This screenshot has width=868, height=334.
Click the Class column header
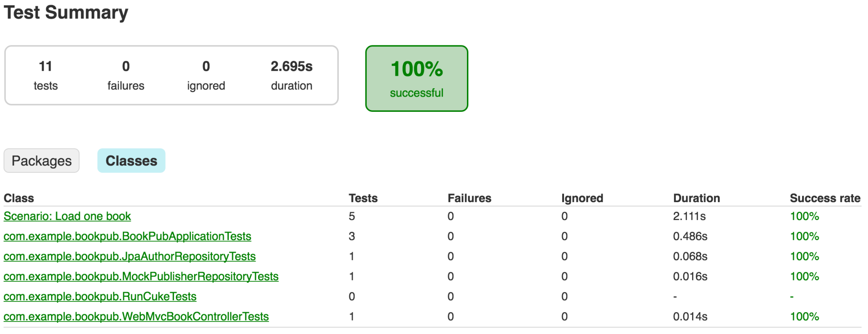pos(19,198)
